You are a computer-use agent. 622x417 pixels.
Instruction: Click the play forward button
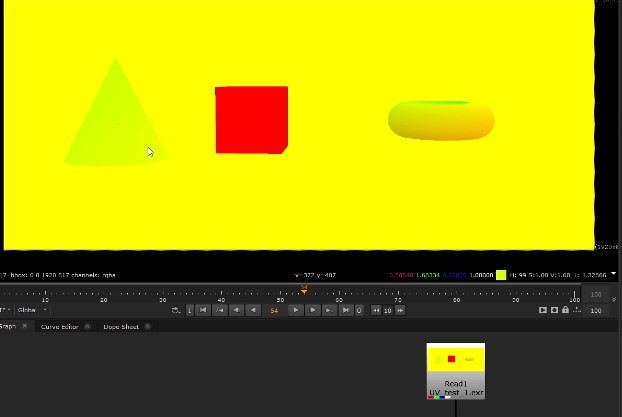coord(295,310)
